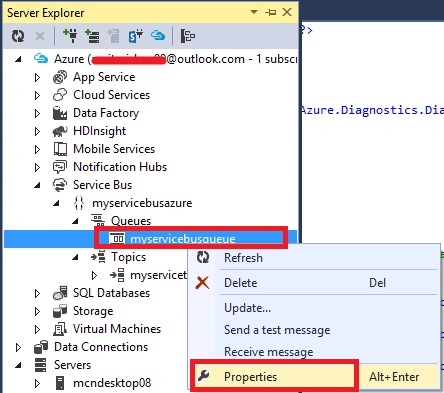Click the Service Bus icon
The image size is (444, 393).
tap(60, 185)
